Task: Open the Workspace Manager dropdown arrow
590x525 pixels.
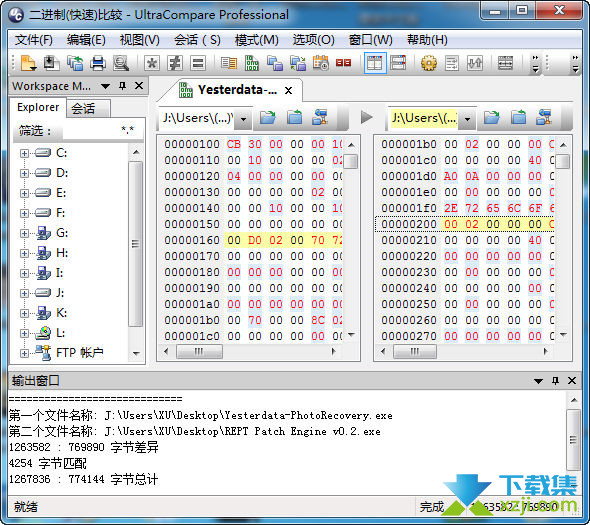Action: (105, 87)
